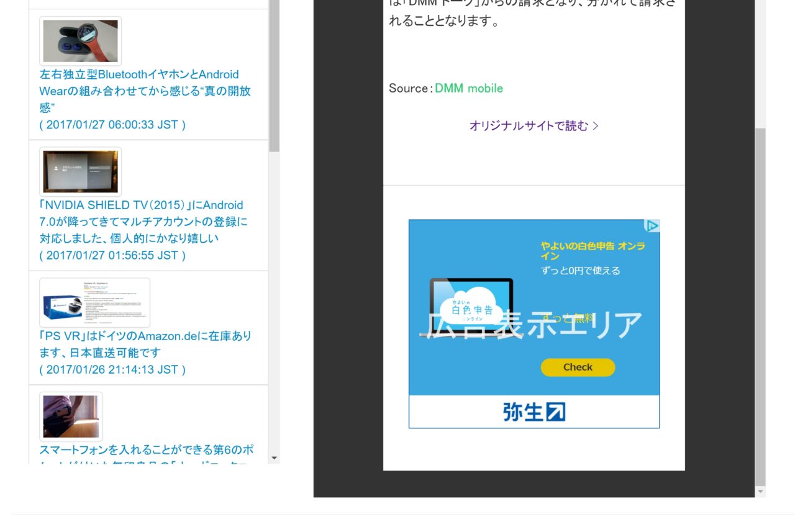Click the ずっと0円で使える ad text

point(580,271)
